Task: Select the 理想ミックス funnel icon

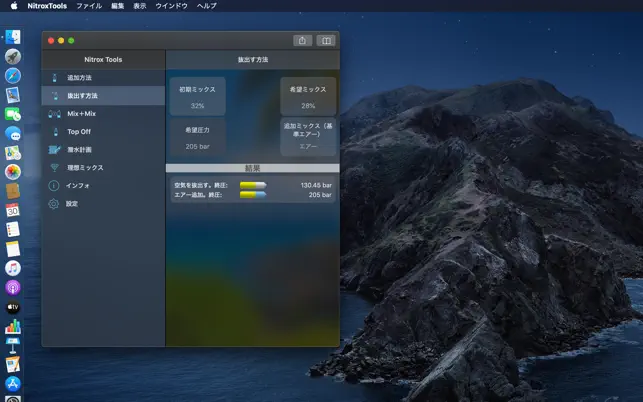Action: tap(54, 167)
